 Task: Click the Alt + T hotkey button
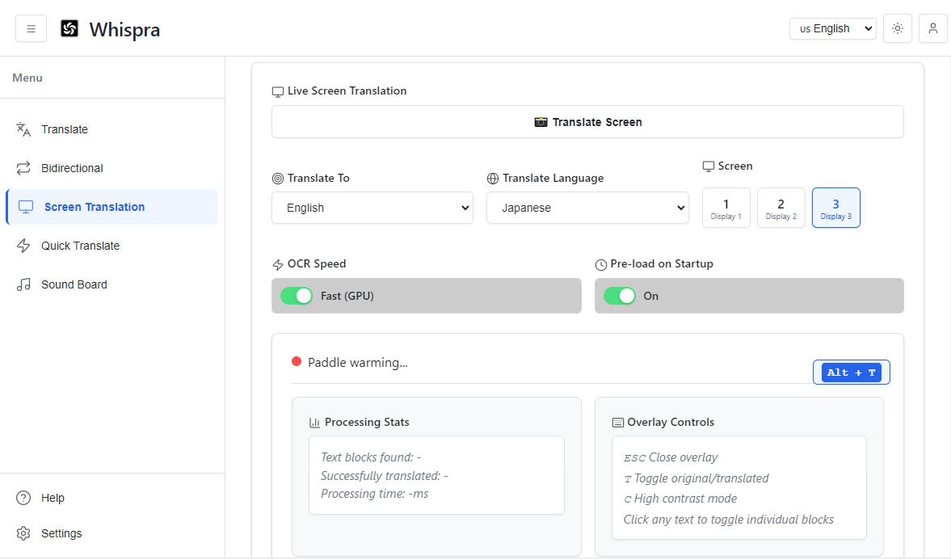point(851,373)
